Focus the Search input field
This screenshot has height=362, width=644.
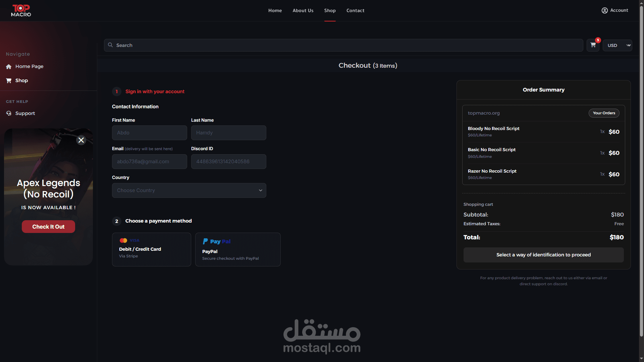343,45
